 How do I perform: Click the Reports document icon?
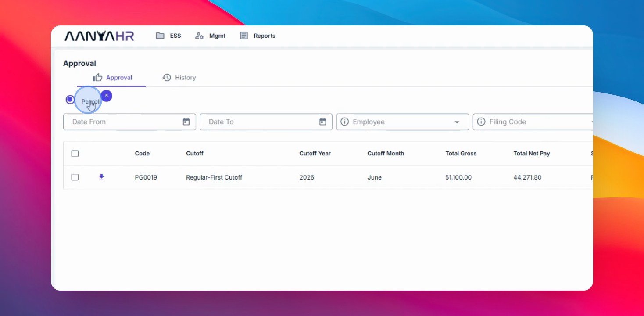click(x=244, y=36)
